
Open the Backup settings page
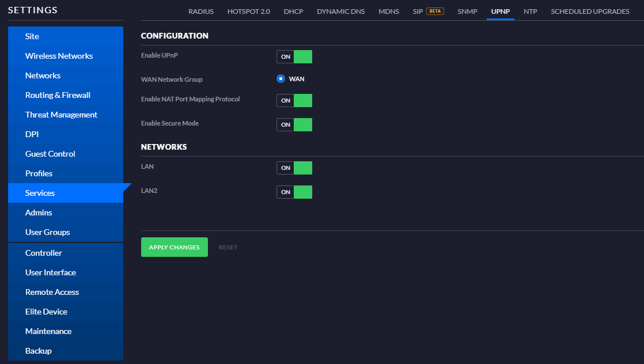38,351
